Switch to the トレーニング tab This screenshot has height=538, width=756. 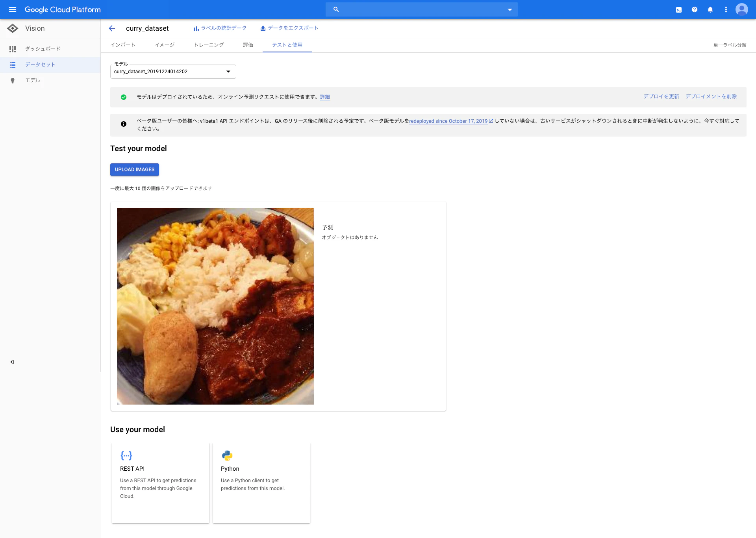[x=209, y=45]
